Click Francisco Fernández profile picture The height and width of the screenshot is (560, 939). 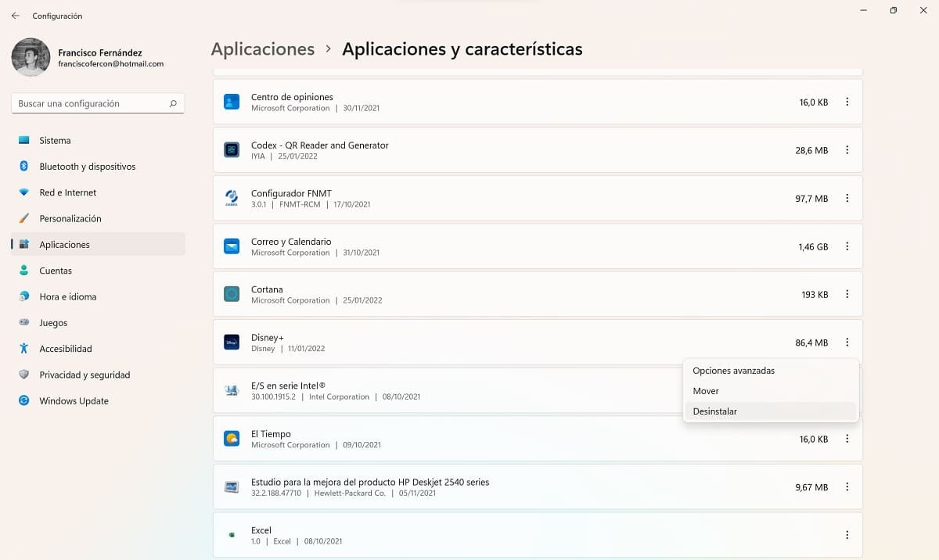coord(31,57)
